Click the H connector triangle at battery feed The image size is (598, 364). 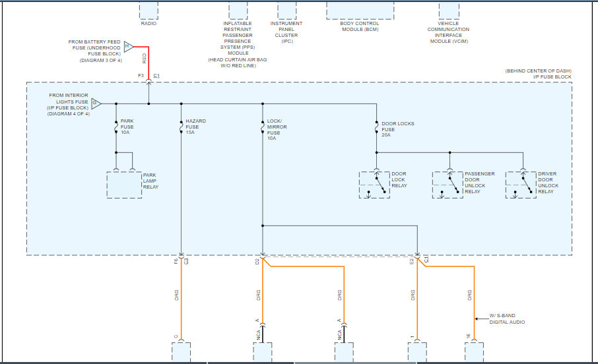point(129,47)
